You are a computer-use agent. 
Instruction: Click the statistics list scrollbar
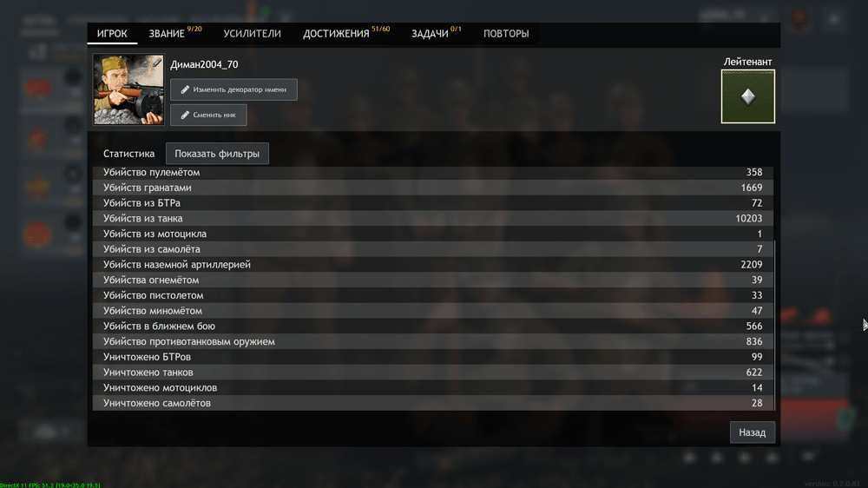click(774, 325)
